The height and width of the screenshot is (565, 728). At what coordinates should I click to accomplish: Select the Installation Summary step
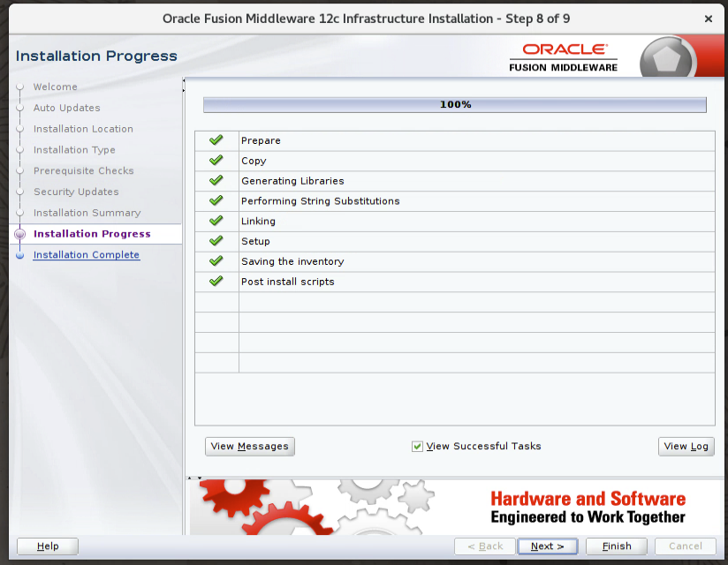[87, 213]
